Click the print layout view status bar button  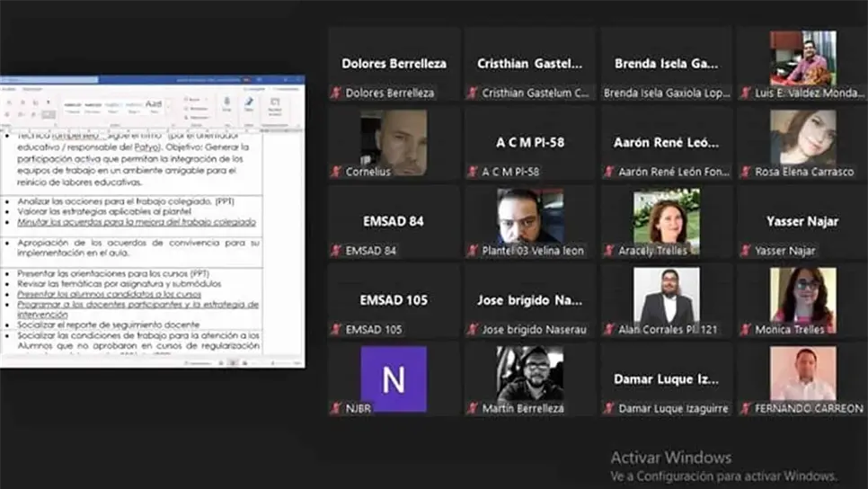click(231, 363)
